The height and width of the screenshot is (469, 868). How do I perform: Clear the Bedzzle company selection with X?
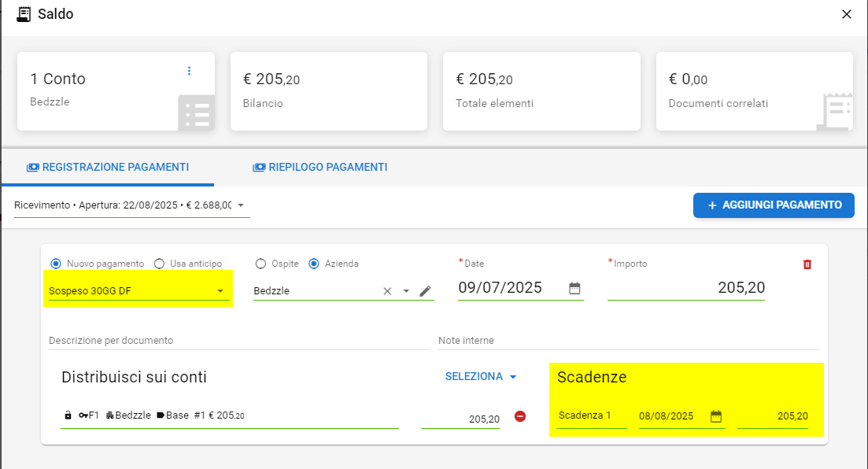(387, 291)
